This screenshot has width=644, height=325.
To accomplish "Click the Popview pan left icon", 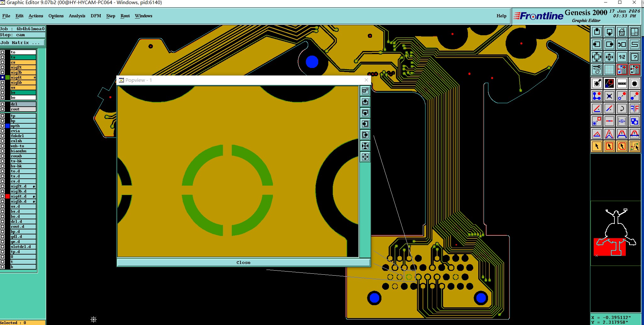I will pos(365,124).
